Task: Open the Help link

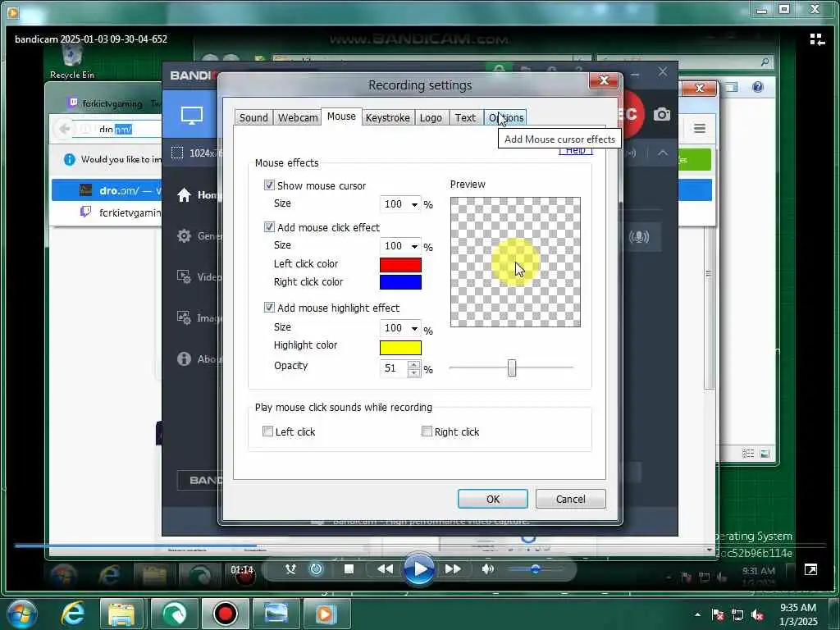Action: pos(575,151)
